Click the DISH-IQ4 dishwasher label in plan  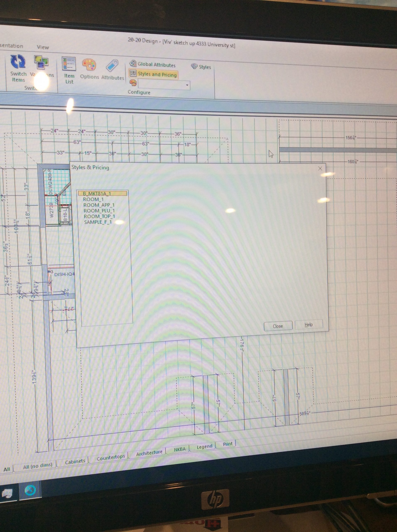pos(64,274)
